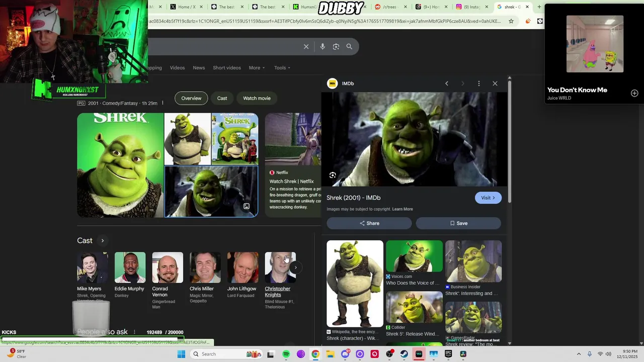Go to previous image in IMDb panel
This screenshot has width=644, height=362.
(x=447, y=83)
